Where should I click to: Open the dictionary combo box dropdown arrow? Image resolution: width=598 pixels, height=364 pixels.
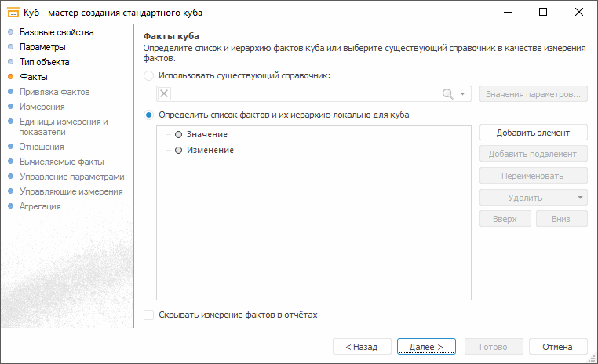pos(463,94)
